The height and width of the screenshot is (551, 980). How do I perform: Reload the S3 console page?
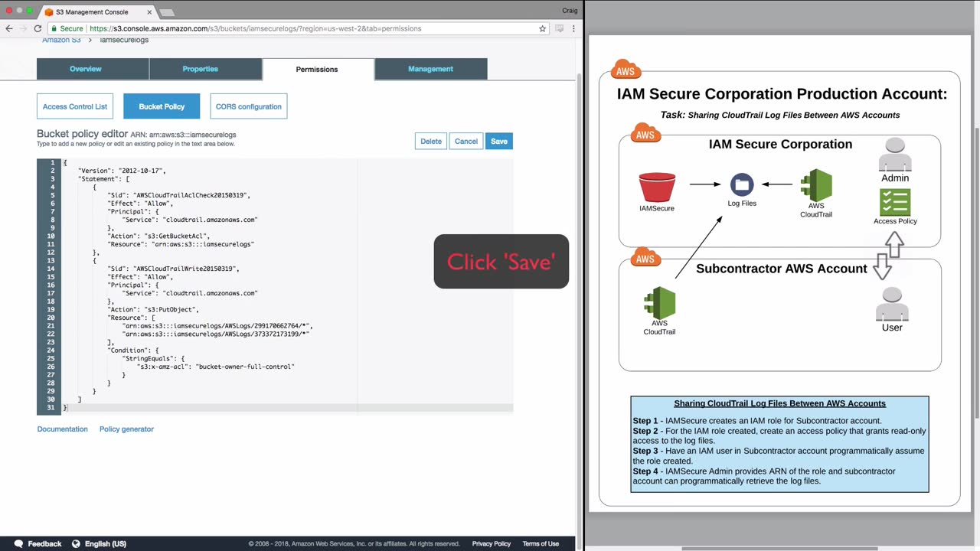(38, 28)
